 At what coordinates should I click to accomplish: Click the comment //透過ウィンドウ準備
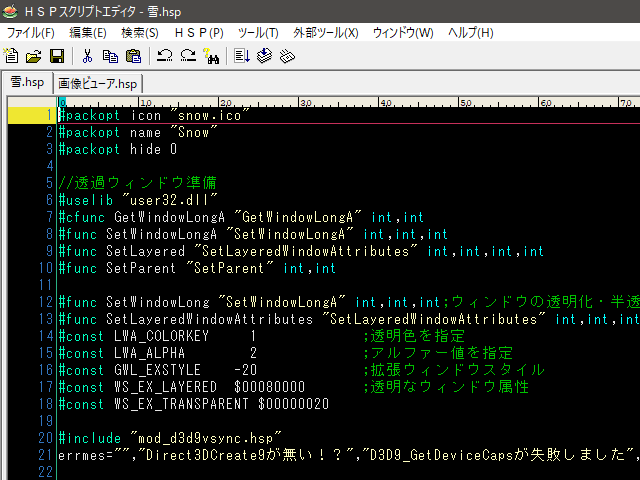(138, 183)
